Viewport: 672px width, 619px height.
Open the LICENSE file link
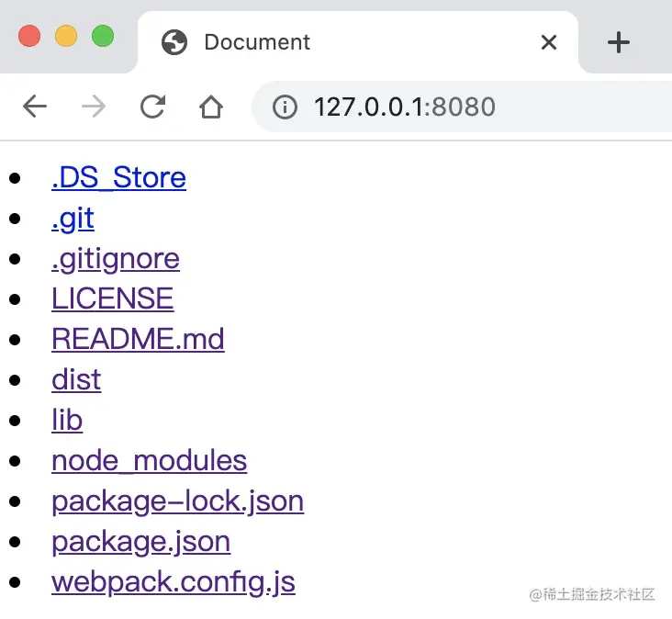pyautogui.click(x=112, y=298)
